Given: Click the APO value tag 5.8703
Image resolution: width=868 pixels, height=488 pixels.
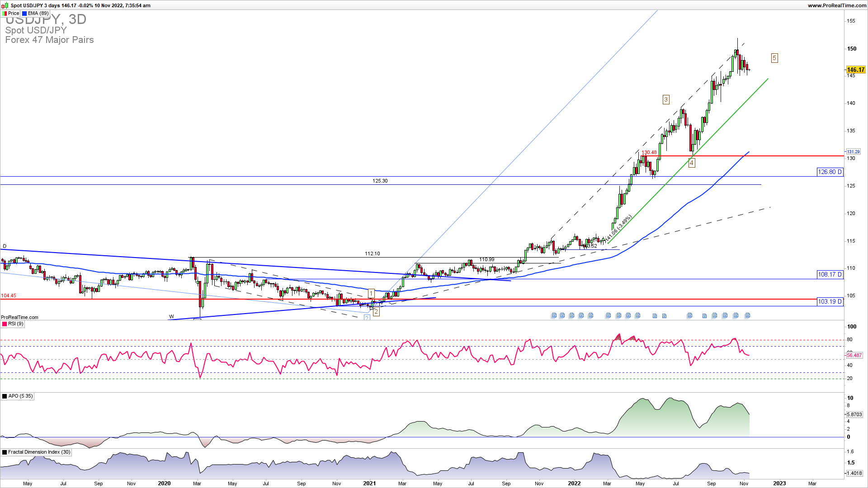Looking at the screenshot, I should (854, 414).
